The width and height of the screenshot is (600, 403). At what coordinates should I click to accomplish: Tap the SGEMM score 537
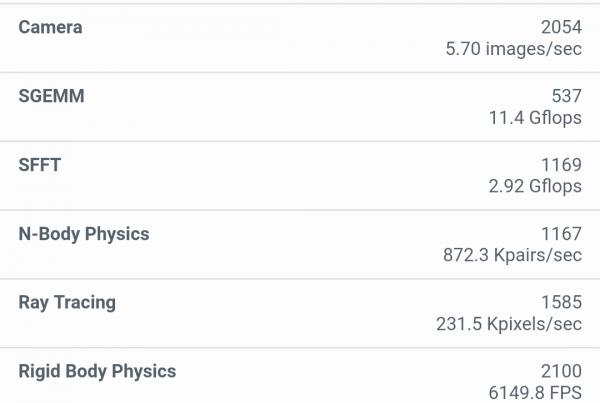567,96
